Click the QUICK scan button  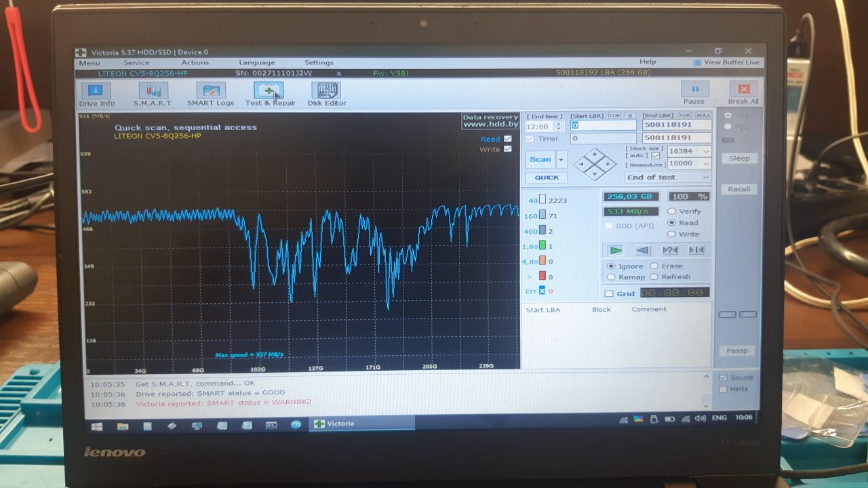[x=547, y=178]
